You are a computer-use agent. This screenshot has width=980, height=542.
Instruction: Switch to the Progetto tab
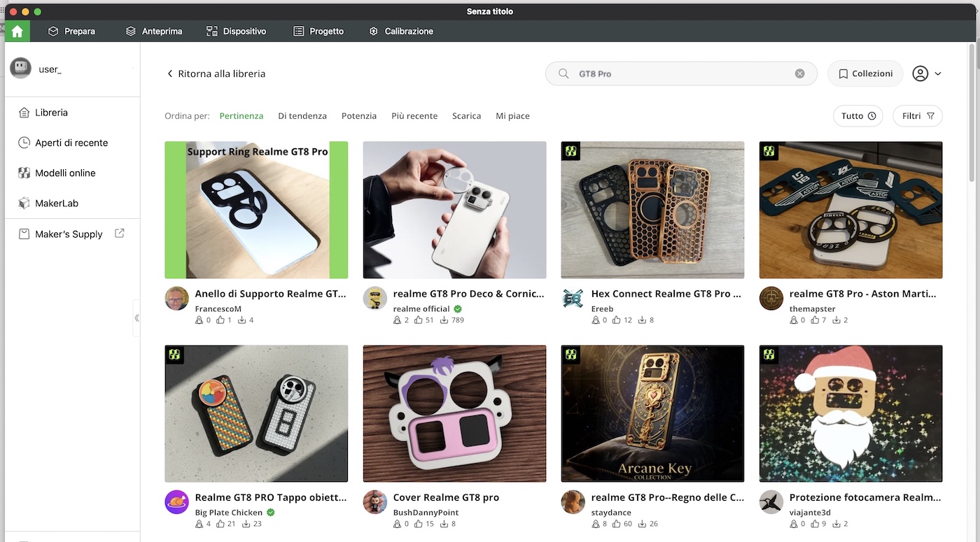(318, 31)
